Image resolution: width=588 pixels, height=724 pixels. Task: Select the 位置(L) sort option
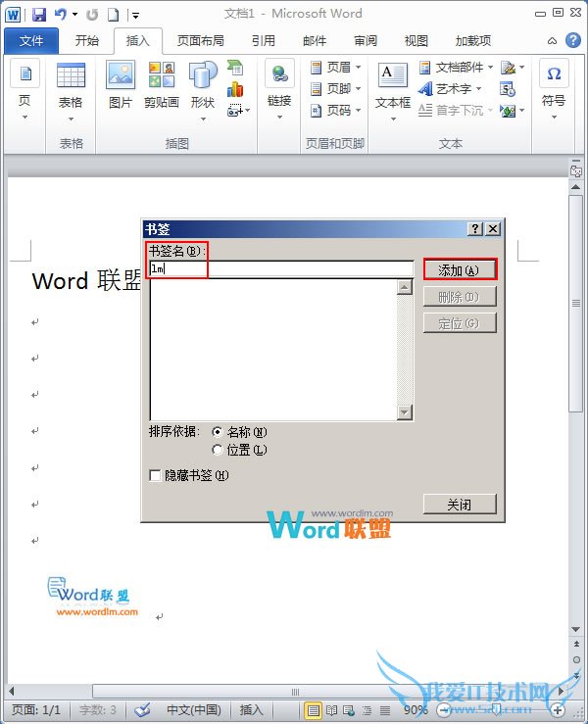[x=218, y=450]
